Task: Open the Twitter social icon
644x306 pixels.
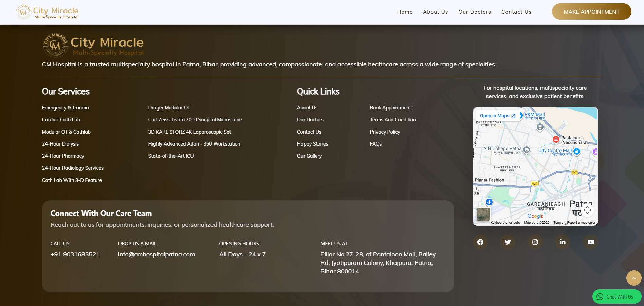Action: tap(508, 242)
